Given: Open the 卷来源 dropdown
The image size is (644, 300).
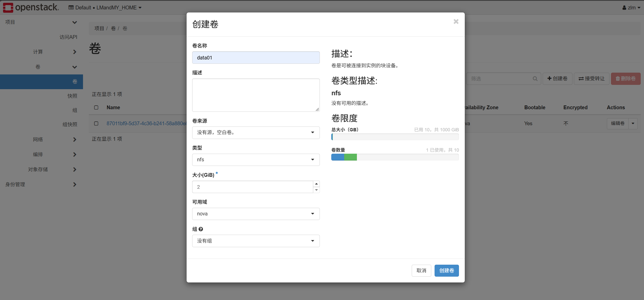Looking at the screenshot, I should tap(256, 133).
